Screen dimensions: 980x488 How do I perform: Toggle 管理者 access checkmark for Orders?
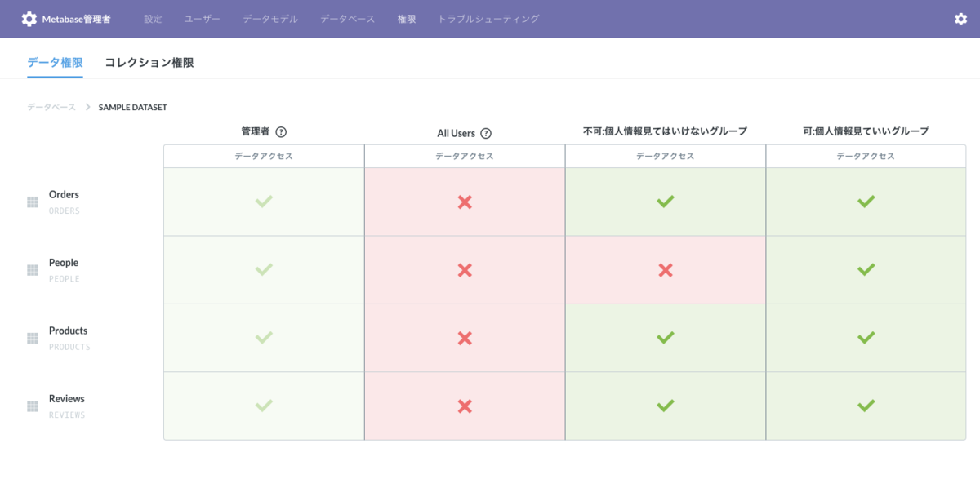pyautogui.click(x=264, y=202)
